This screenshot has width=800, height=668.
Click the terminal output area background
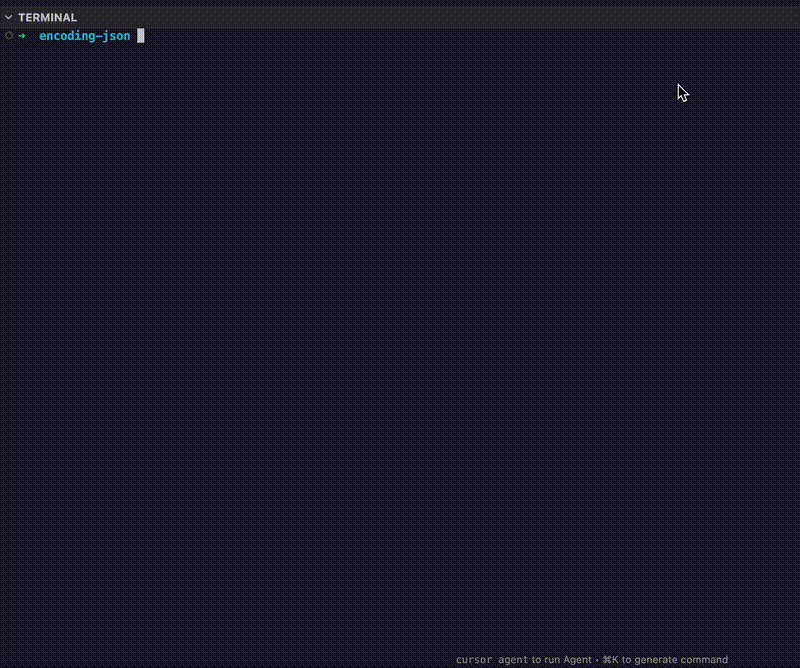(x=400, y=350)
